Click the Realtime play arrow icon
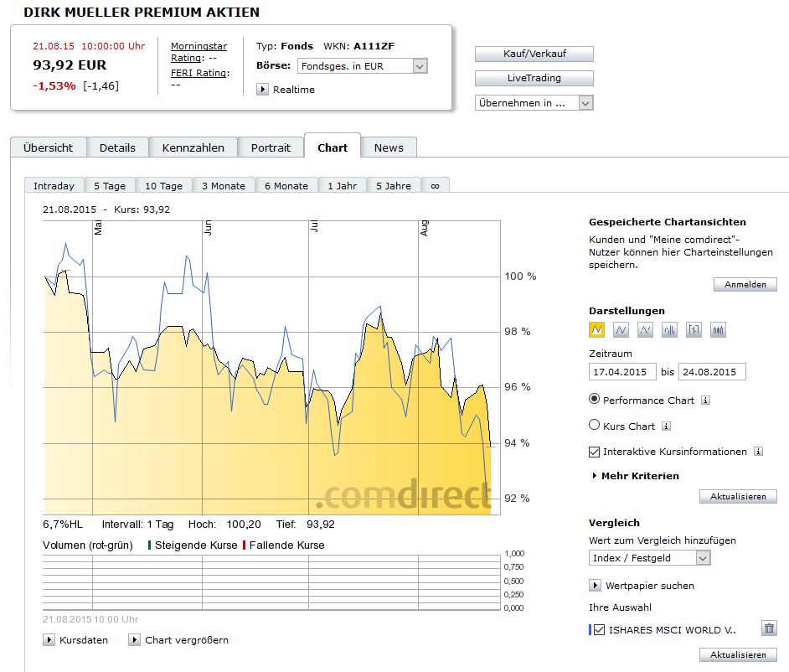This screenshot has height=672, width=789. (x=262, y=90)
